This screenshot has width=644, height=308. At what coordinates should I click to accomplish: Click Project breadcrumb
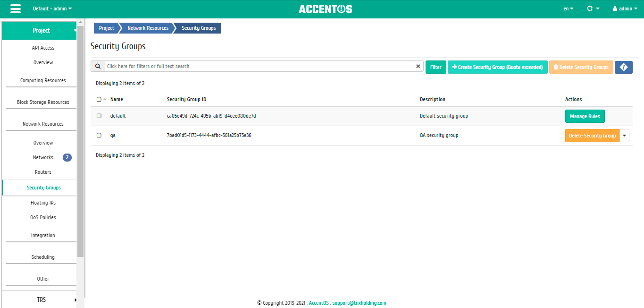106,28
